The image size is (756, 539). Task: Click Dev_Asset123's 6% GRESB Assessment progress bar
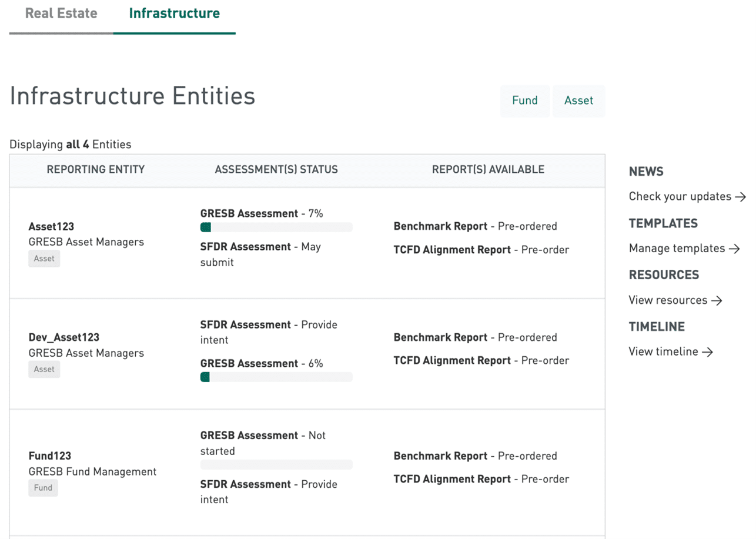(x=276, y=377)
